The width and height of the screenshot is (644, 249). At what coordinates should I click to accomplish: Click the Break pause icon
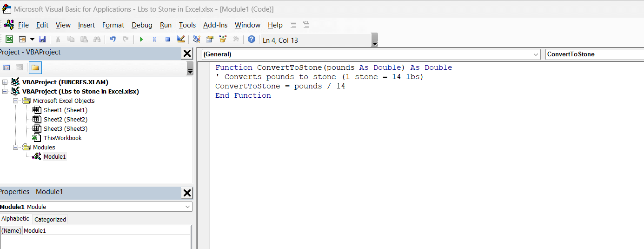coord(154,40)
